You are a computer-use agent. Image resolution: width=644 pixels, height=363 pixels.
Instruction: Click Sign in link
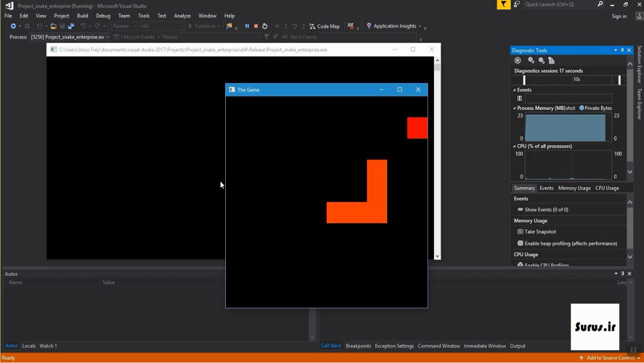pos(619,16)
